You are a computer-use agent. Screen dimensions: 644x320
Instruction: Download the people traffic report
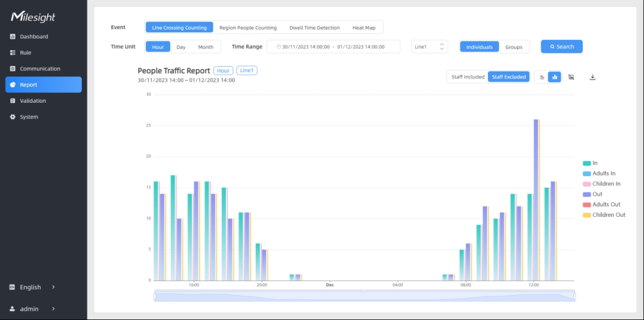click(x=592, y=77)
